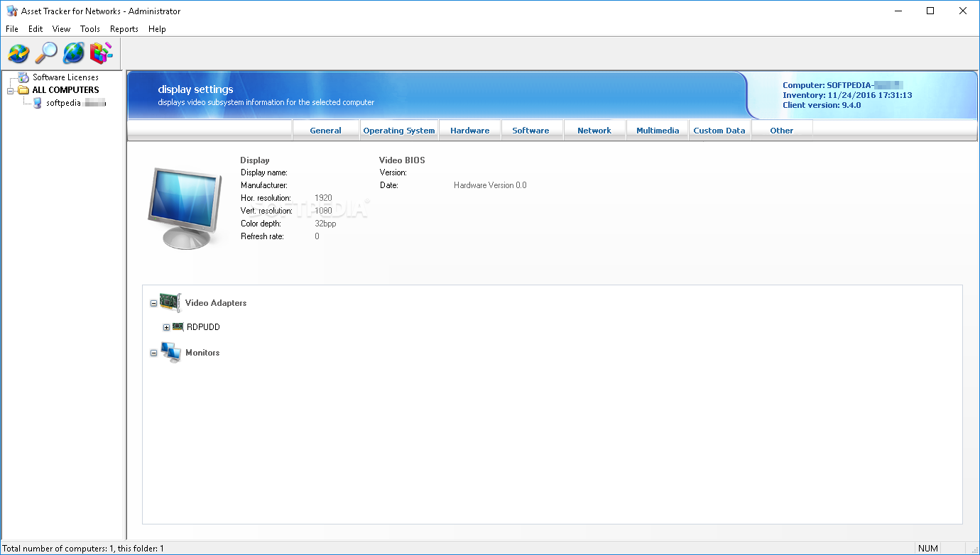Click the total computers status bar text
This screenshot has height=555, width=980.
pos(83,549)
